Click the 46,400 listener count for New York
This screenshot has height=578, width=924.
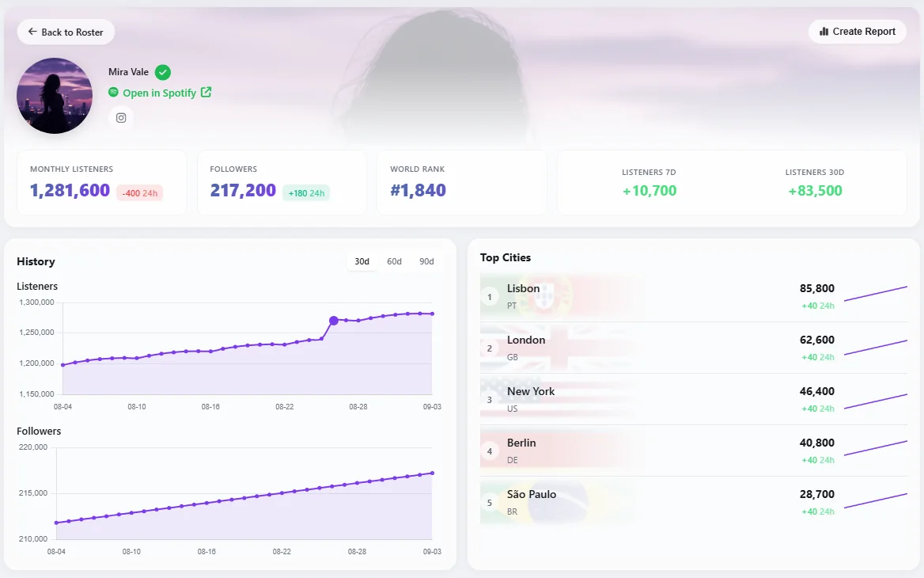pos(816,391)
